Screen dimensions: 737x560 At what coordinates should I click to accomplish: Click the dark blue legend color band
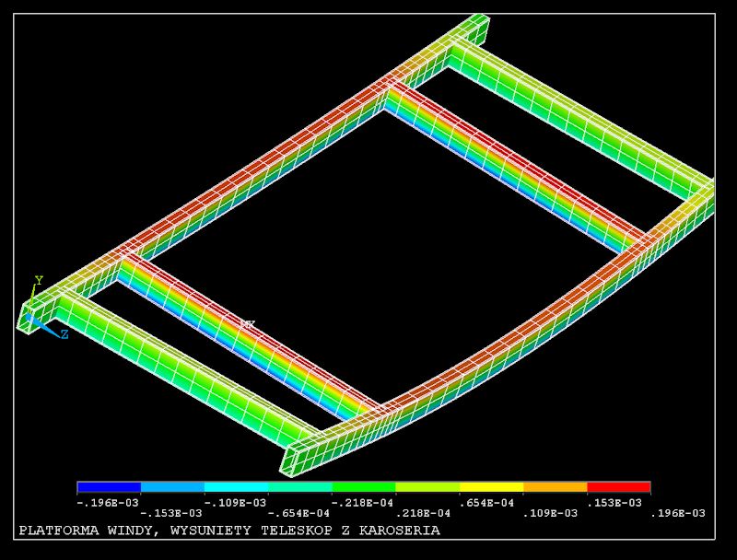click(109, 486)
